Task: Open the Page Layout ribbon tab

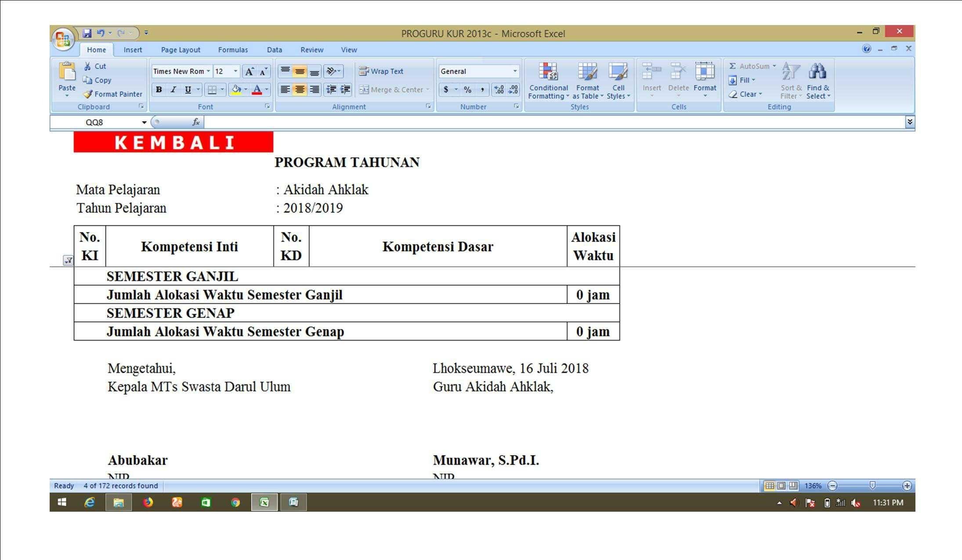Action: coord(181,50)
